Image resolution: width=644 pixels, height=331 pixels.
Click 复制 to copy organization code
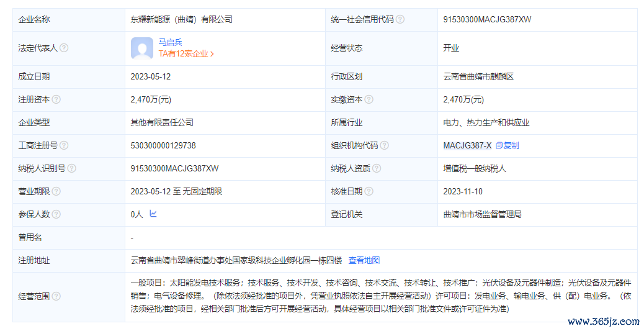508,145
